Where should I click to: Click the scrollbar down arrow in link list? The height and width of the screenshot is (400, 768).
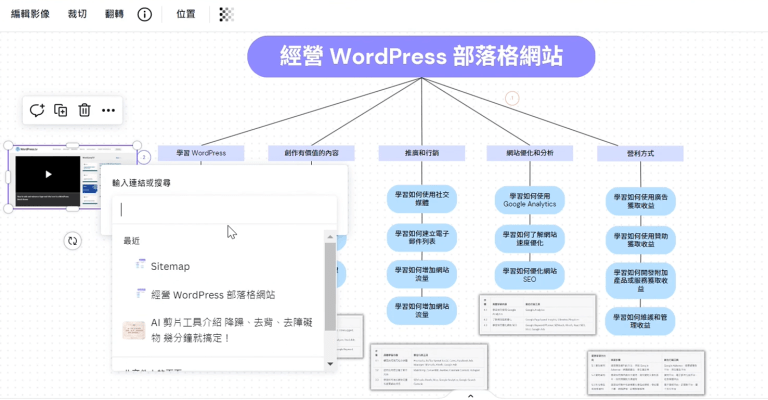[x=330, y=364]
